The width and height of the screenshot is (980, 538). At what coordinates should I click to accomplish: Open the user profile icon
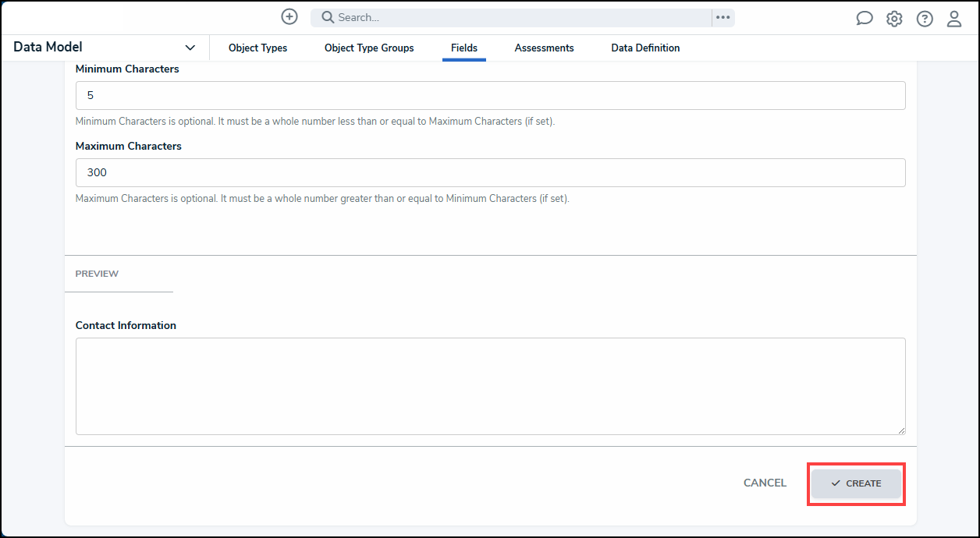coord(954,19)
